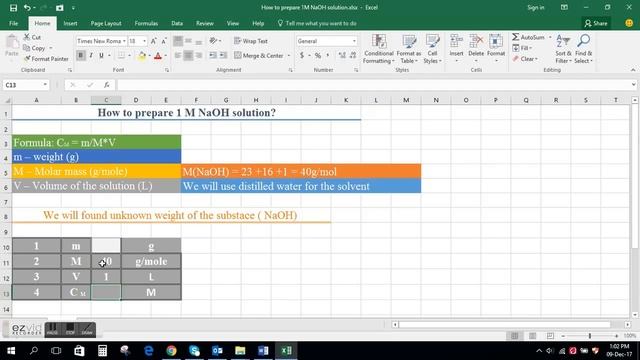640x360 pixels.
Task: Open the font size dropdown
Action: 144,41
